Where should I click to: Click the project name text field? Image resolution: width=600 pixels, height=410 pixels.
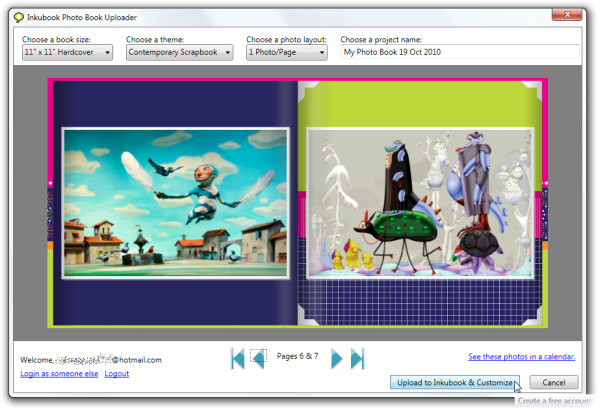[460, 52]
